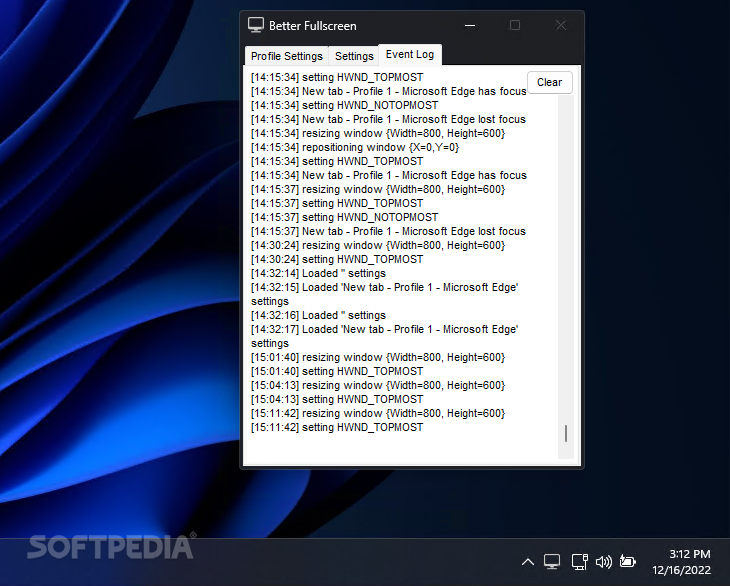
Task: Minimize the Better Fullscreen window
Action: coord(470,26)
